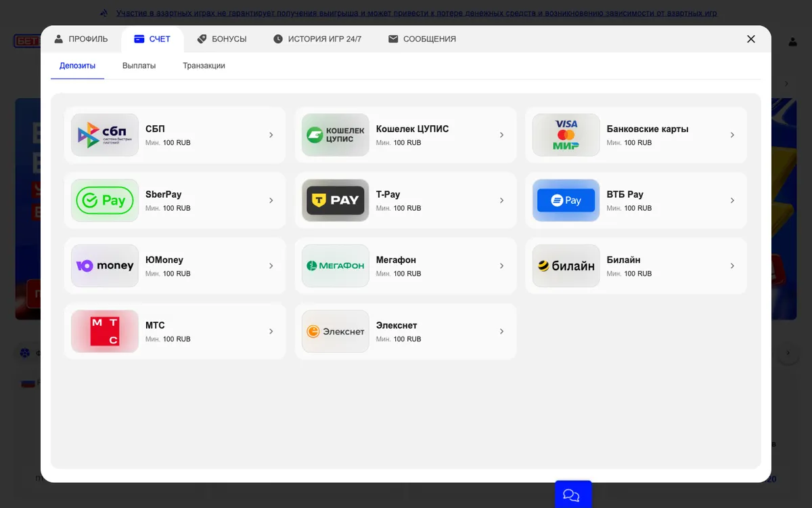Click the МТС title text
The height and width of the screenshot is (508, 812).
coord(155,325)
